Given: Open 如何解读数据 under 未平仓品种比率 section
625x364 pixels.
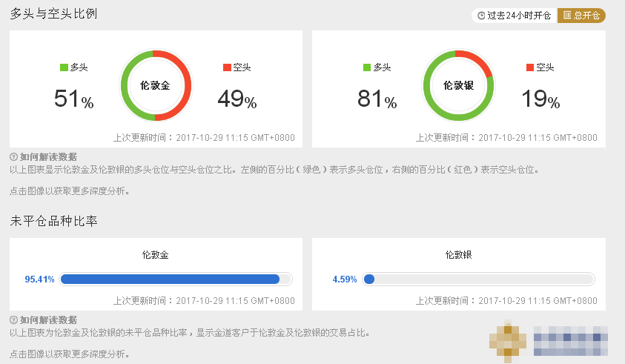Looking at the screenshot, I should [47, 320].
